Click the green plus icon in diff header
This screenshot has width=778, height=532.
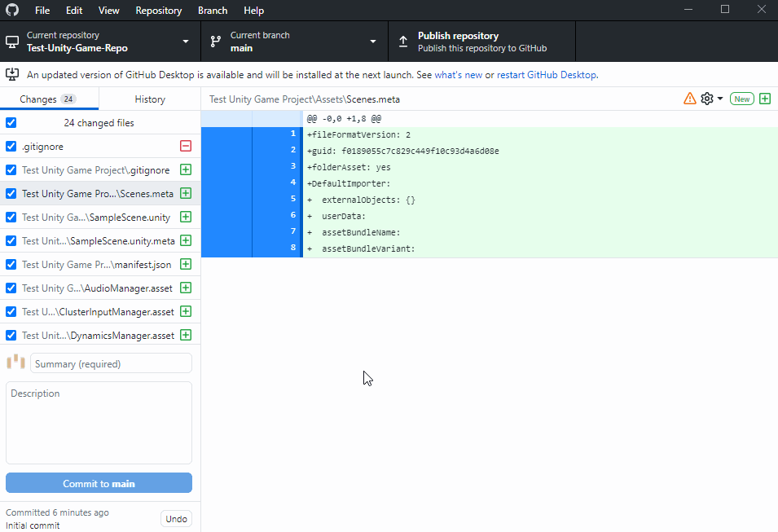pos(764,99)
